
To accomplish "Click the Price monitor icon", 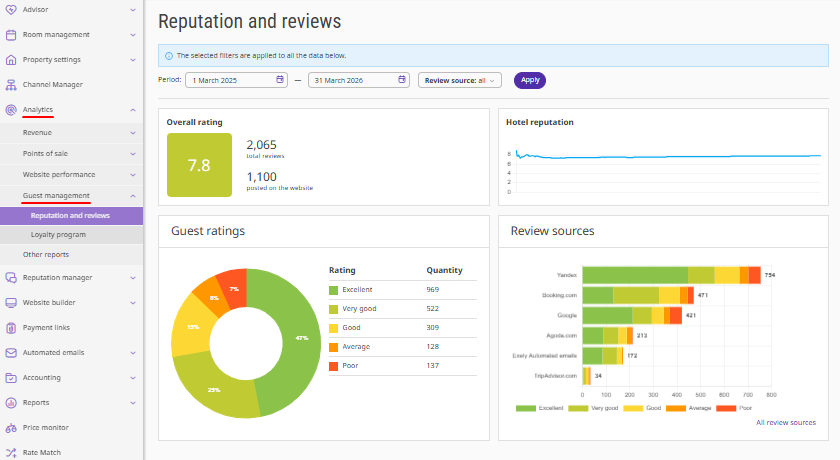I will click(x=11, y=428).
